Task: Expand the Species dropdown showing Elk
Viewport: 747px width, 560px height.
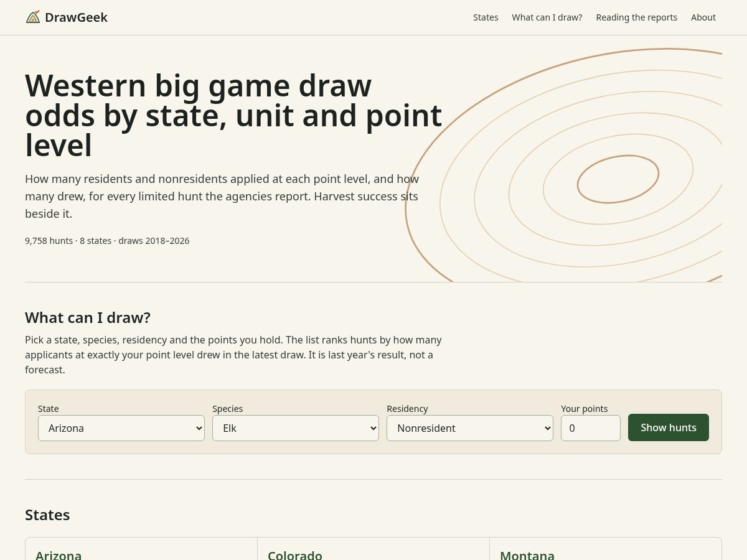Action: click(x=296, y=428)
